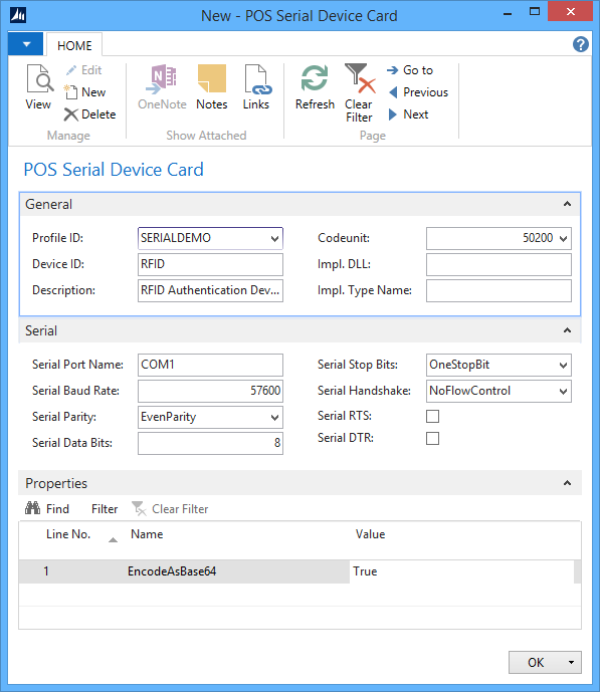Click the Find binoculars in Properties
The height and width of the screenshot is (692, 600).
[46, 509]
